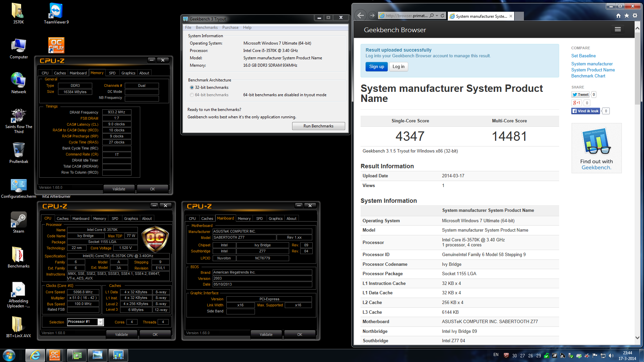
Task: Click the browser address bar URL
Action: (407, 15)
